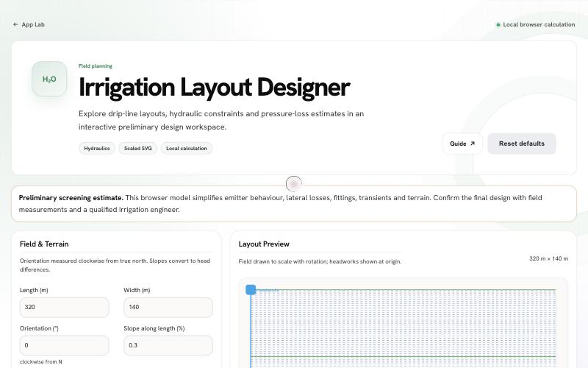Click the circular handle above the disclaimer banner
The image size is (588, 368).
click(x=293, y=184)
